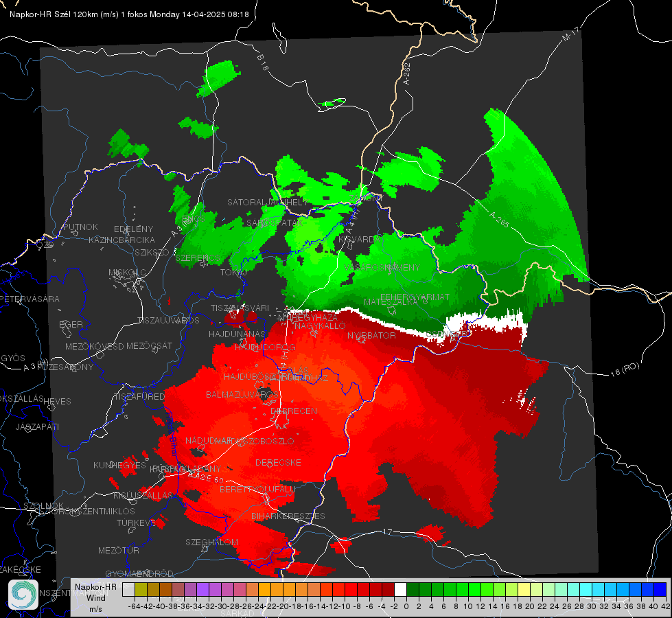Click the DEBRECEN city label
Image resolution: width=672 pixels, height=618 pixels.
coord(294,411)
